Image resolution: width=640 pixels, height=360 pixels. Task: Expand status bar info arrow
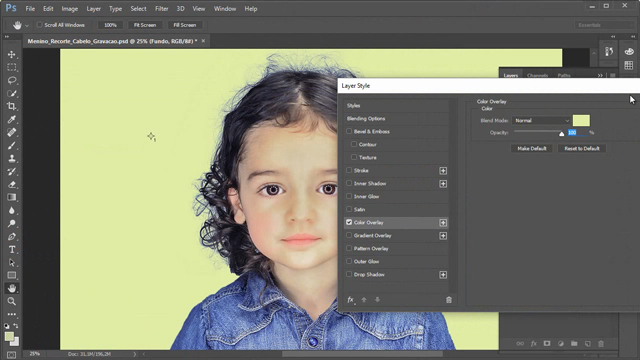(x=135, y=354)
